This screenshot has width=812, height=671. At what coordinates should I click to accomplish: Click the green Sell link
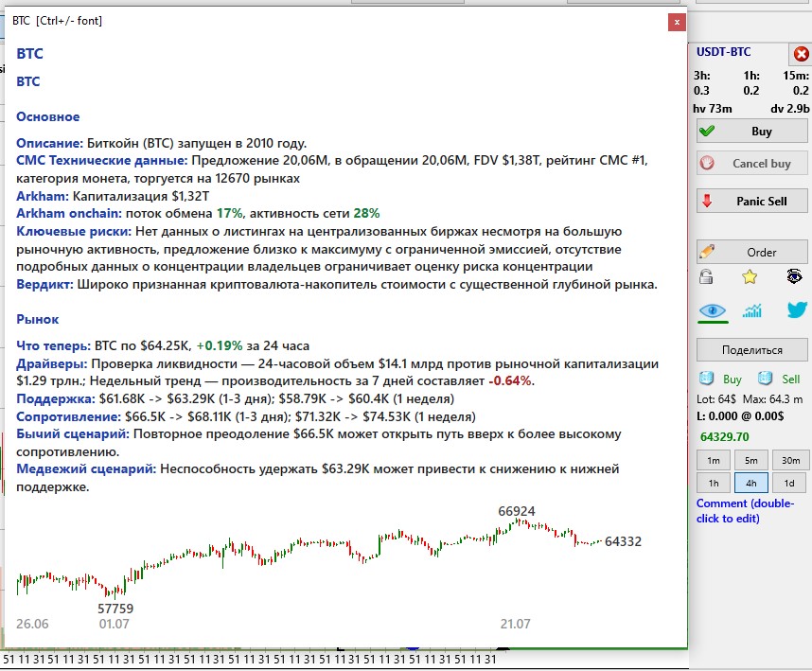click(x=791, y=379)
